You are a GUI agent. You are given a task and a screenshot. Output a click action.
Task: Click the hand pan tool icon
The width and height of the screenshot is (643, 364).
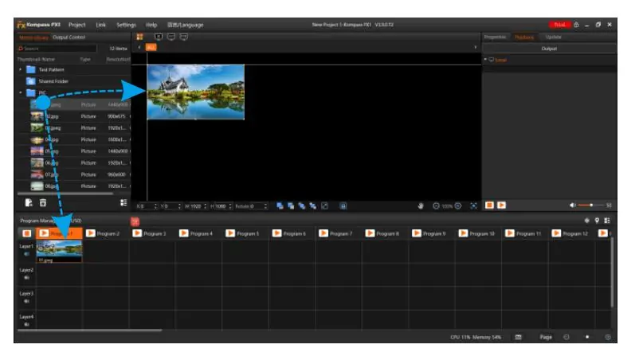[421, 205]
